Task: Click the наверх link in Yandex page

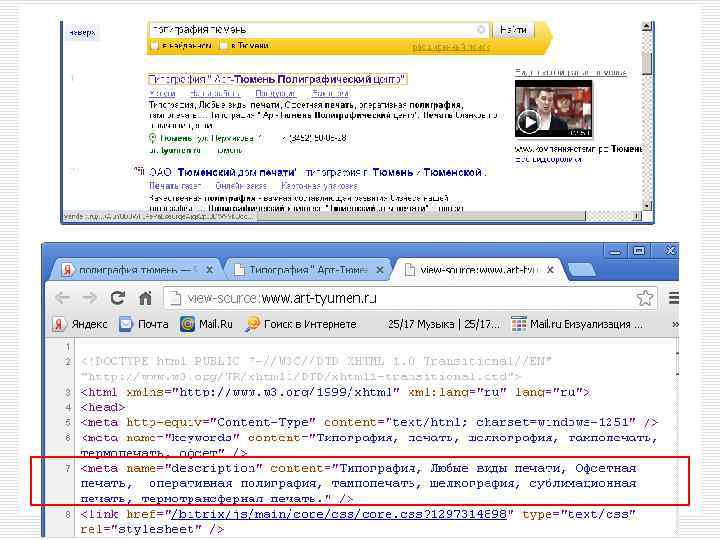Action: pos(82,33)
